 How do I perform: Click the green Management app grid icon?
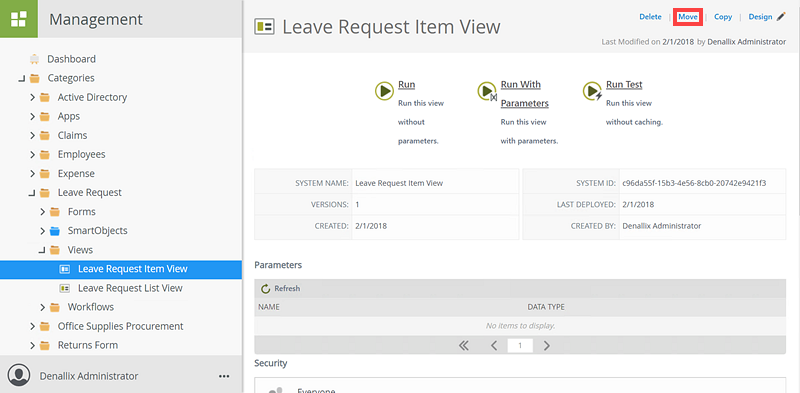[19, 19]
